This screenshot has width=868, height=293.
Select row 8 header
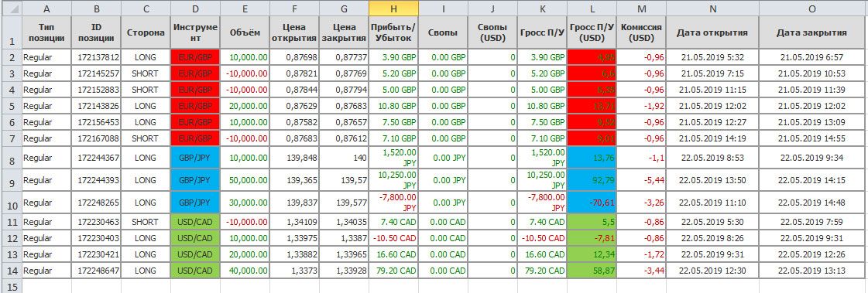coord(11,158)
